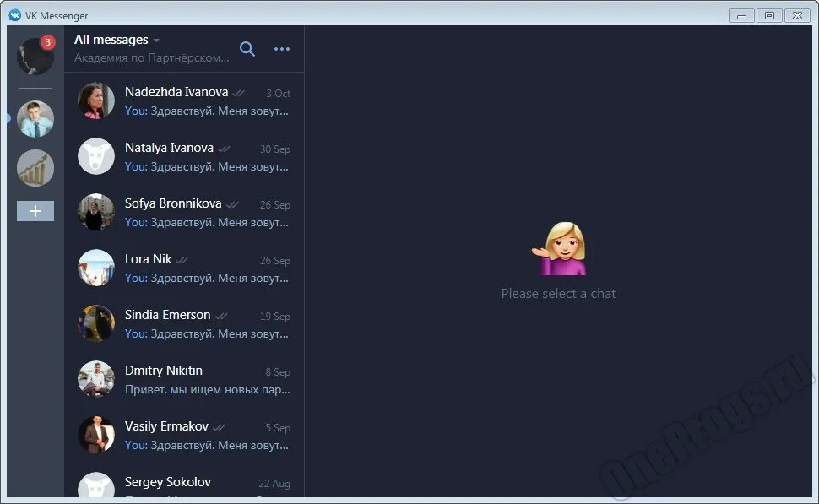Open the search magnifier icon
Viewport: 819px width, 504px height.
pos(247,49)
